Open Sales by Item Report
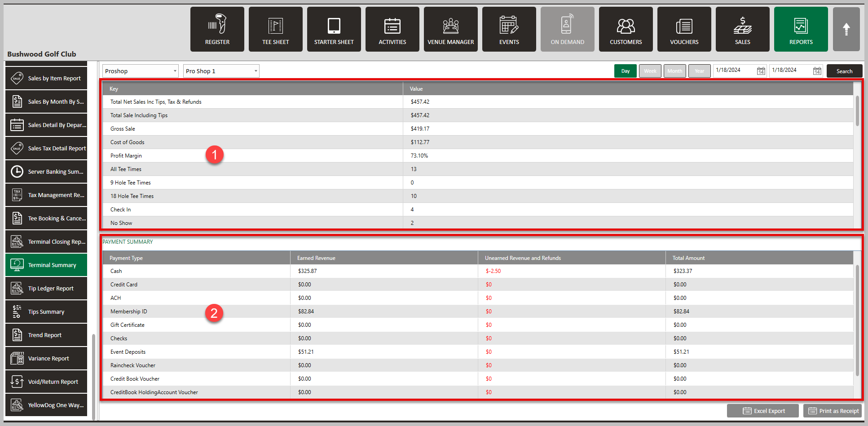The image size is (868, 426). point(46,78)
